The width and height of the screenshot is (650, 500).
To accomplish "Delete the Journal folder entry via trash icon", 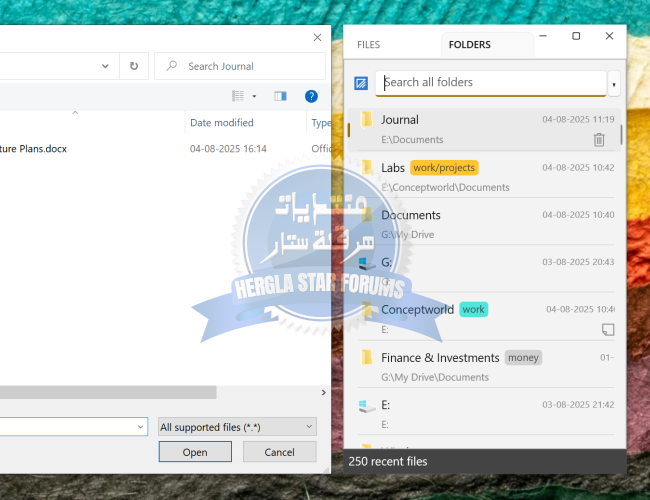I will tap(599, 140).
